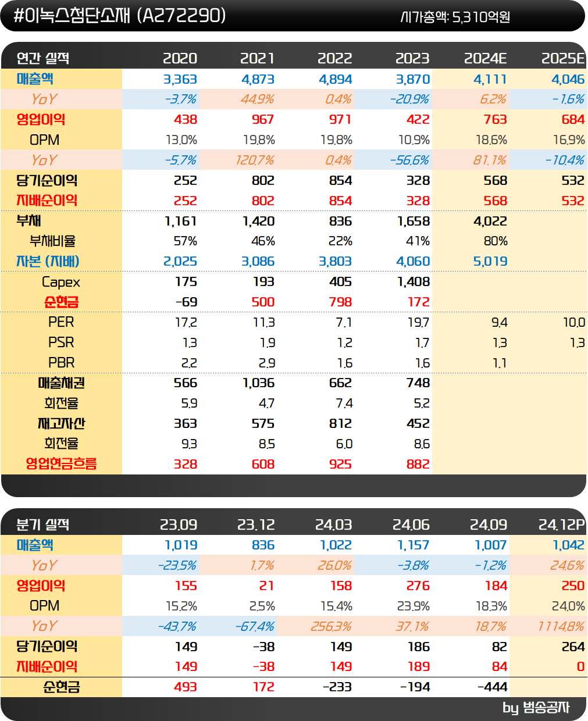Select operating profit value 967
This screenshot has width=588, height=721.
click(x=263, y=120)
